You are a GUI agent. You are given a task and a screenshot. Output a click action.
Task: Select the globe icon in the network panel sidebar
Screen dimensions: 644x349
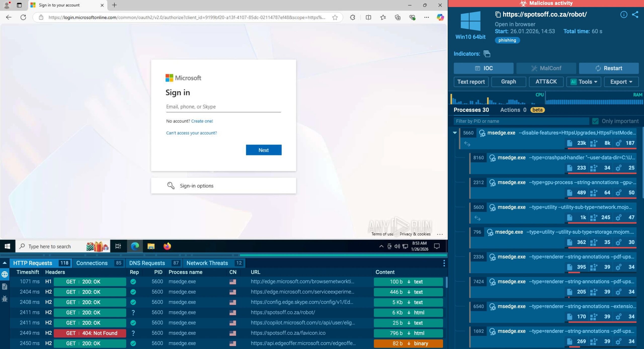click(4, 274)
